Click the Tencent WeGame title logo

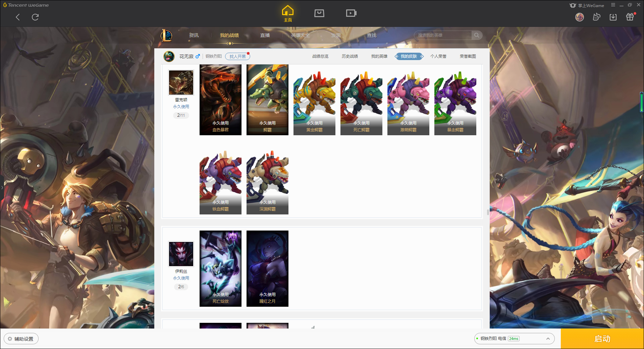point(26,5)
